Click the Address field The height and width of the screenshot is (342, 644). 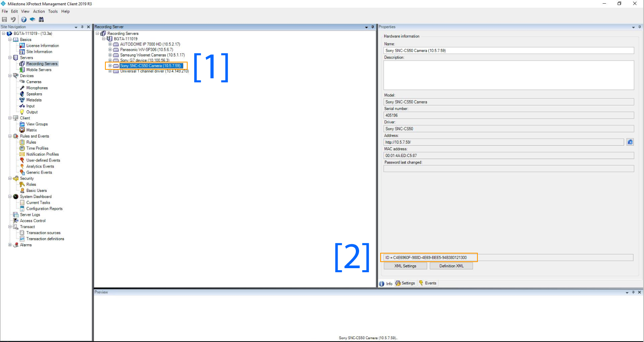[504, 142]
